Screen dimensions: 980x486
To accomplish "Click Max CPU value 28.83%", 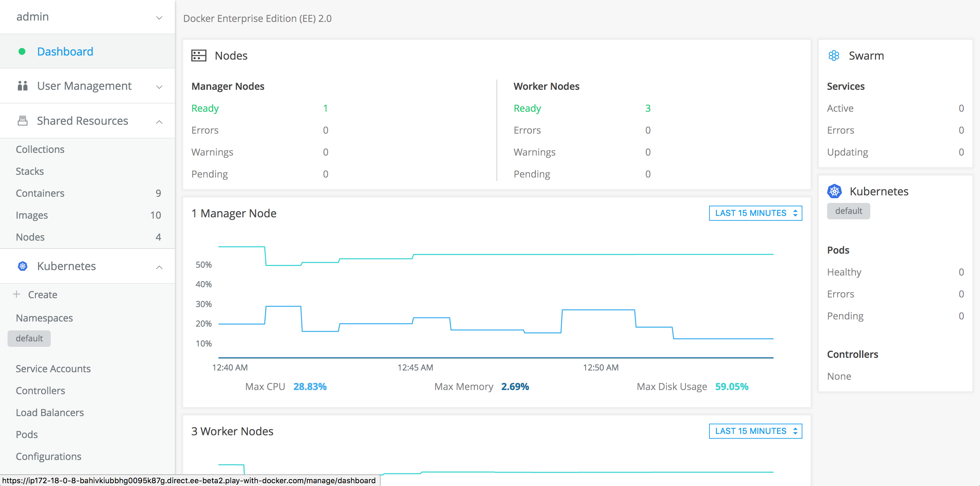I will click(310, 386).
